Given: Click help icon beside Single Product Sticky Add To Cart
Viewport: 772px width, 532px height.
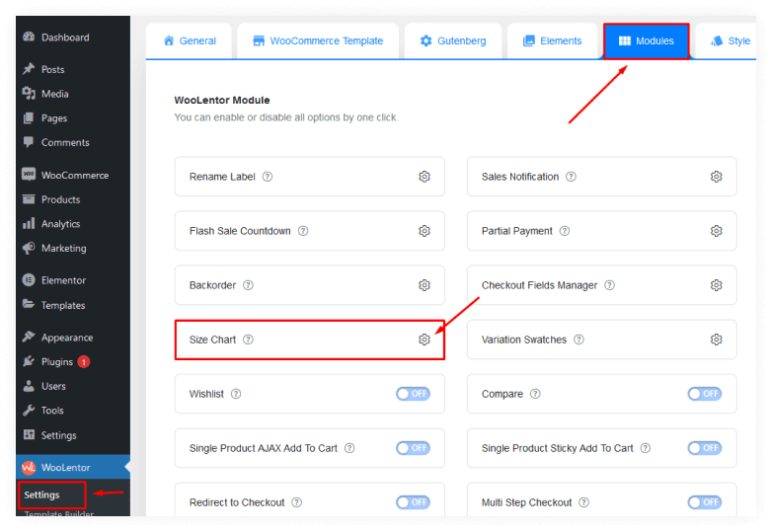Looking at the screenshot, I should pyautogui.click(x=646, y=448).
